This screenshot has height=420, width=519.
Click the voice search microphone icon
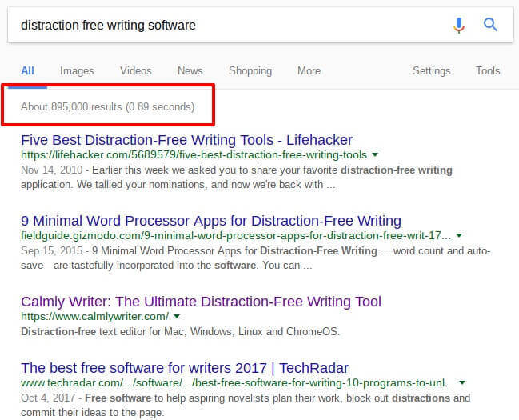(459, 25)
